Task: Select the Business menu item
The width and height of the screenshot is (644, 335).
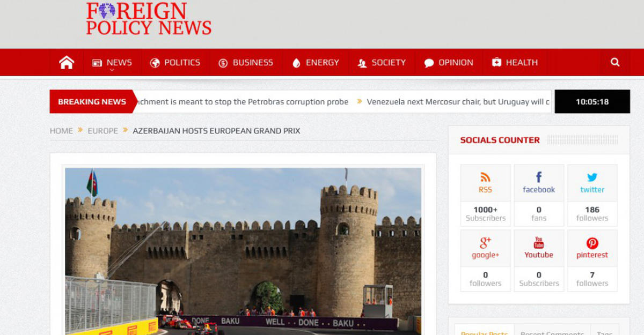Action: [x=246, y=63]
